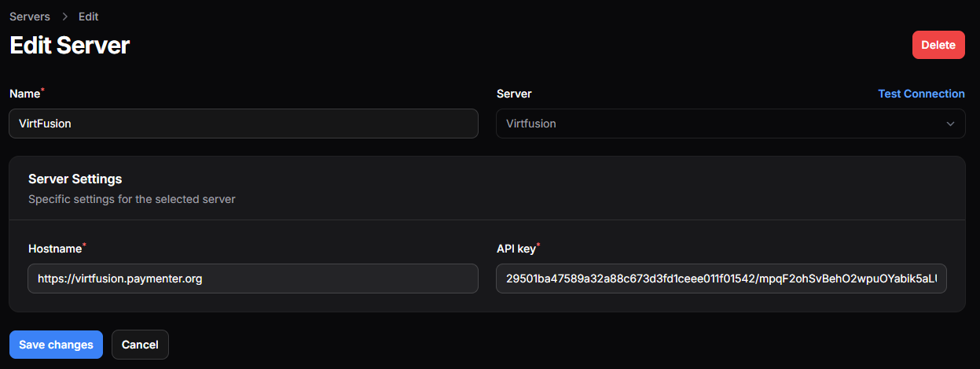Click the Hostname field label
The height and width of the screenshot is (369, 980).
click(54, 249)
